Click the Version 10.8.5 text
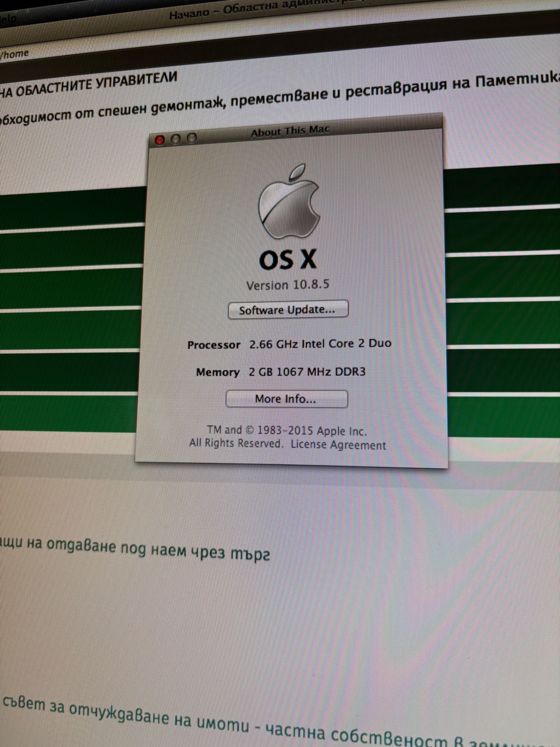Screen dimensions: 560x747 pos(288,285)
